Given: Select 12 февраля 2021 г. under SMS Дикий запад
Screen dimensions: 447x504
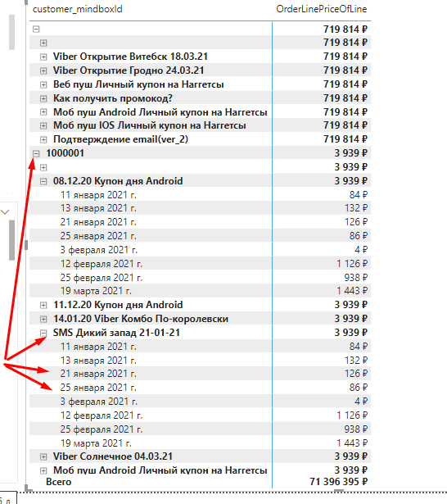Looking at the screenshot, I should coord(102,415).
